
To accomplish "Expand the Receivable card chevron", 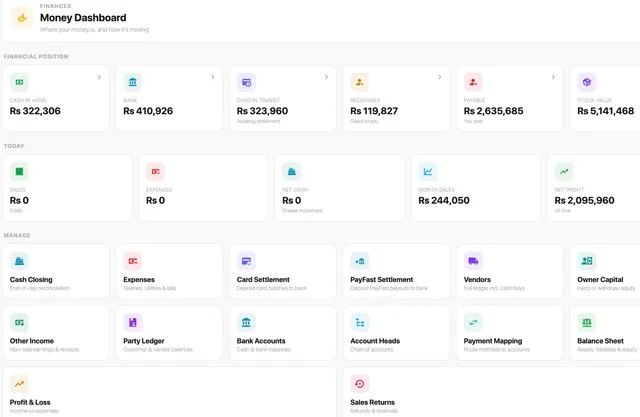I will point(440,77).
